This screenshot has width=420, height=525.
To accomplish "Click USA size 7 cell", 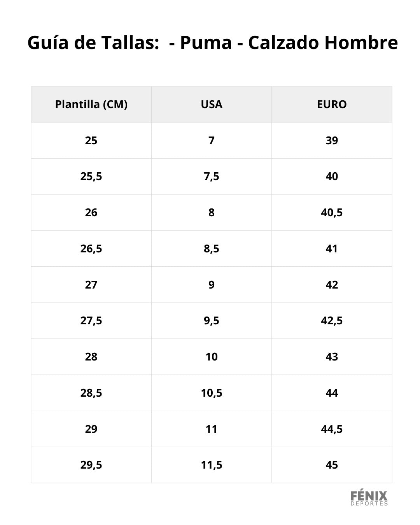I will tap(212, 140).
